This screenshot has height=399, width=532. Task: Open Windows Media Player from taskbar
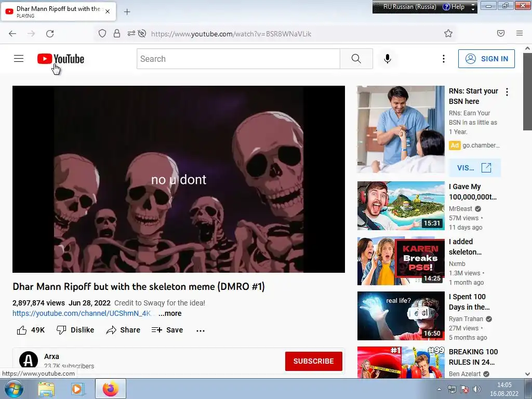[x=77, y=389]
